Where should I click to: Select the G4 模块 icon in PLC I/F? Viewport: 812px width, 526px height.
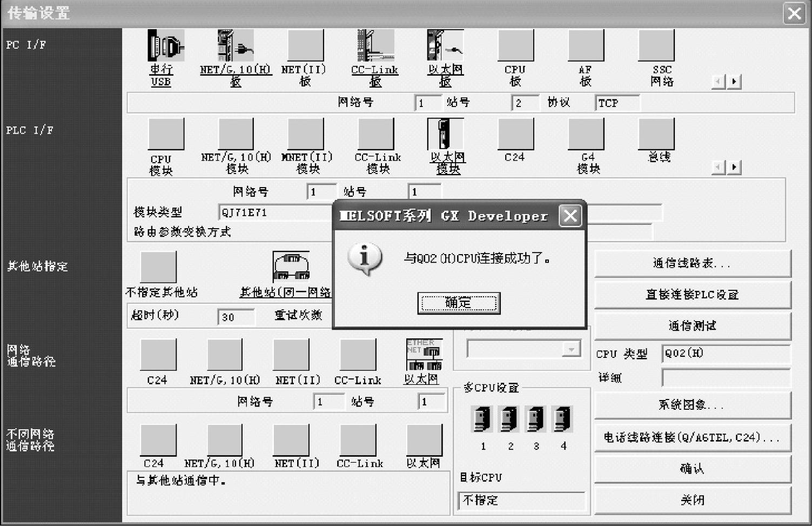click(x=586, y=134)
